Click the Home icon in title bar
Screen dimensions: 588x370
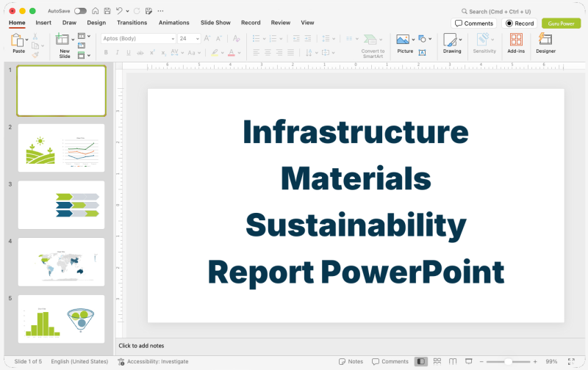(96, 11)
